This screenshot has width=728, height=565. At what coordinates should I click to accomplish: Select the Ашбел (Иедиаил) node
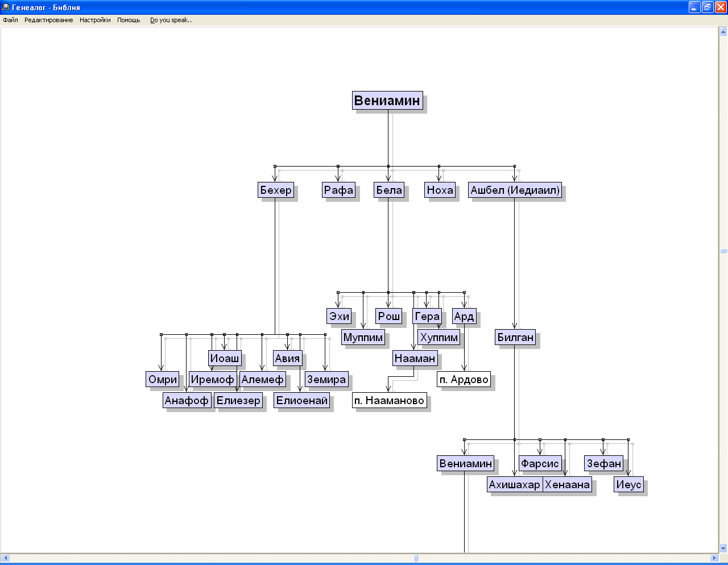click(515, 190)
